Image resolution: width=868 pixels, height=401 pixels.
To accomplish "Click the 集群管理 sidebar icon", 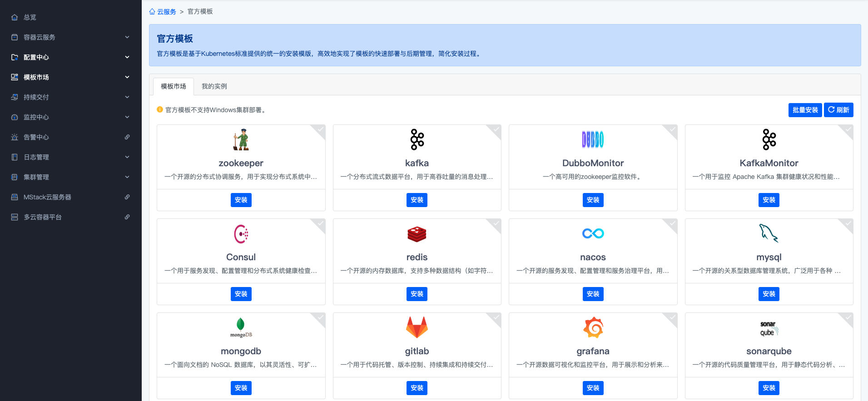I will coord(15,177).
